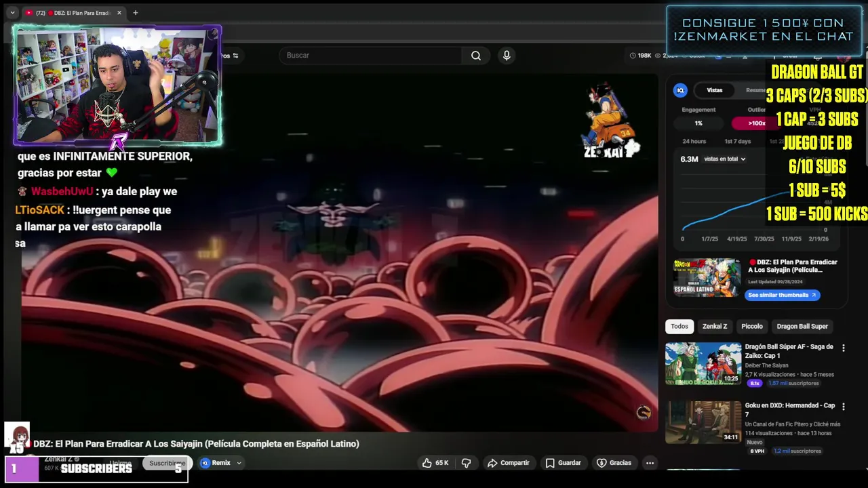Viewport: 868px width, 488px height.
Task: Open the tab list dropdown arrow
Action: click(x=12, y=13)
